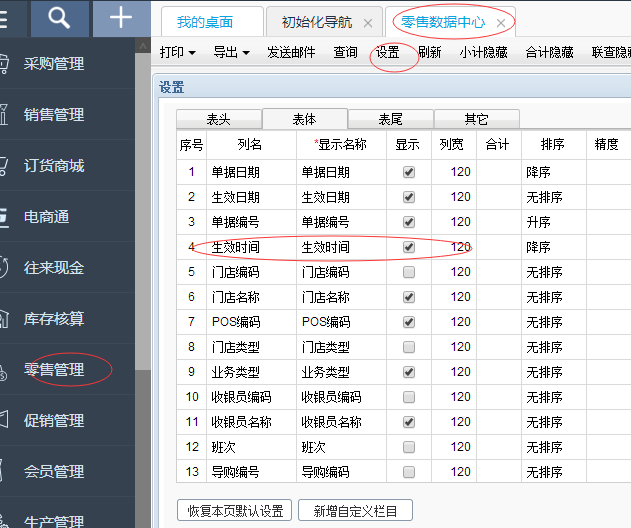This screenshot has height=528, width=631.
Task: Toggle display checkbox for 班次 row
Action: coord(408,447)
